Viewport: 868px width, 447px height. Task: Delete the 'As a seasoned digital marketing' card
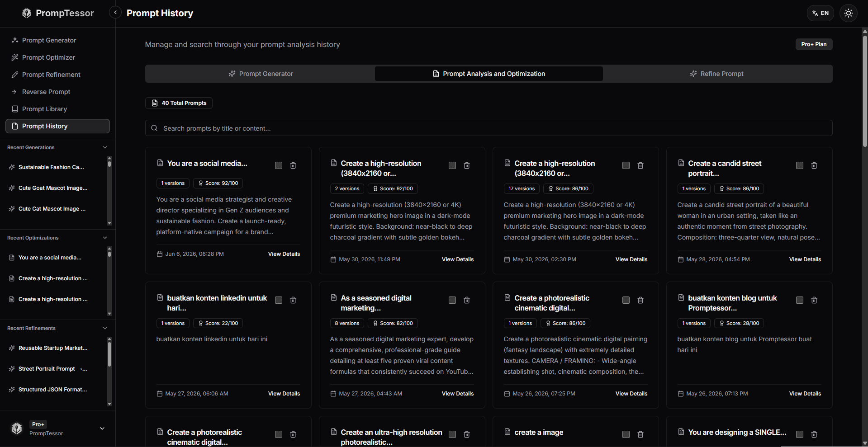[467, 300]
